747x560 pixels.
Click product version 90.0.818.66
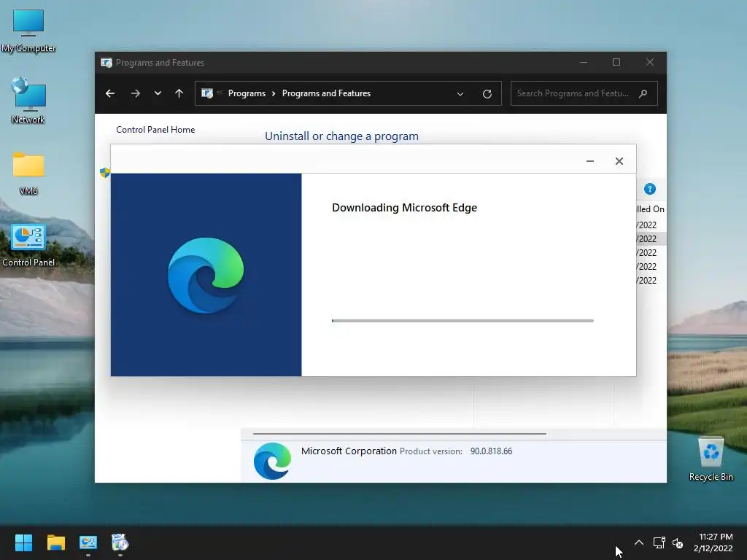491,451
